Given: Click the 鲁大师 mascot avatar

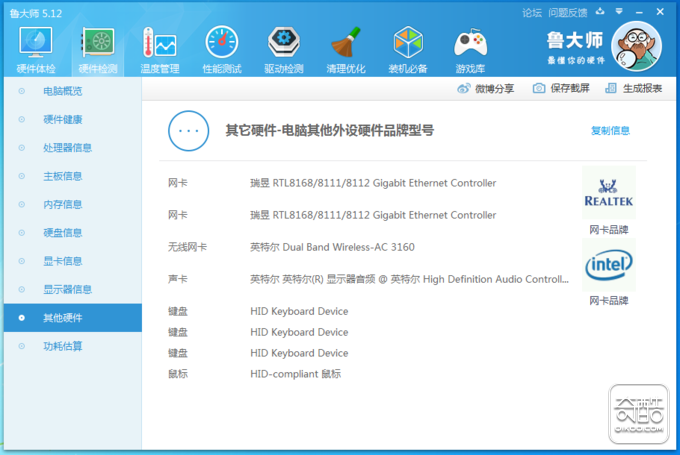Looking at the screenshot, I should point(636,46).
